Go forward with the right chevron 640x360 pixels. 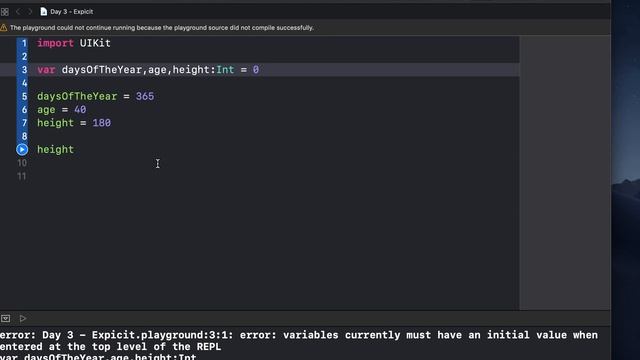(30, 12)
